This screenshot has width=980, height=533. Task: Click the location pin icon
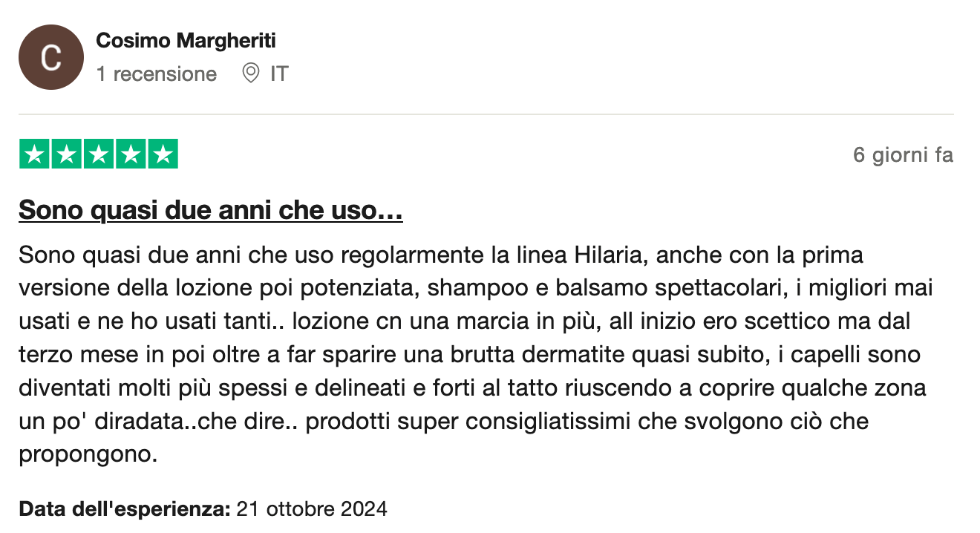tap(251, 73)
